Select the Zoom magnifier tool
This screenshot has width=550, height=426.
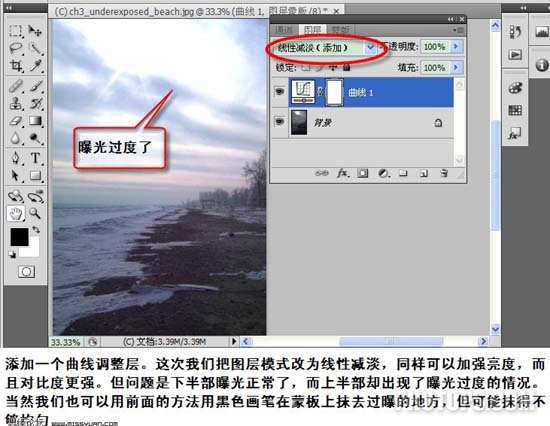(x=35, y=213)
